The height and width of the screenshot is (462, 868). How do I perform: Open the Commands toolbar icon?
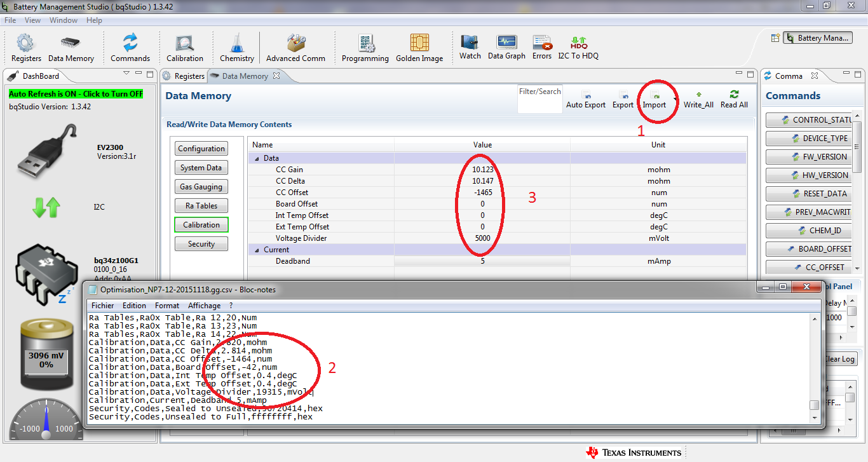point(130,48)
